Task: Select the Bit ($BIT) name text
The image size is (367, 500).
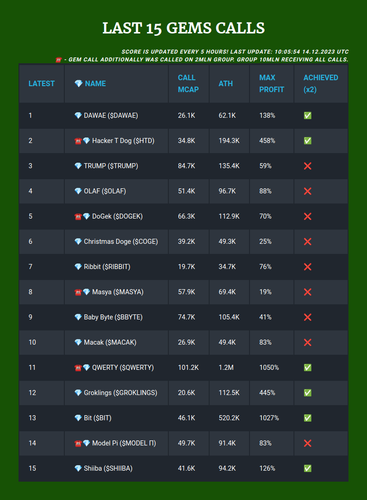Action: tap(98, 418)
